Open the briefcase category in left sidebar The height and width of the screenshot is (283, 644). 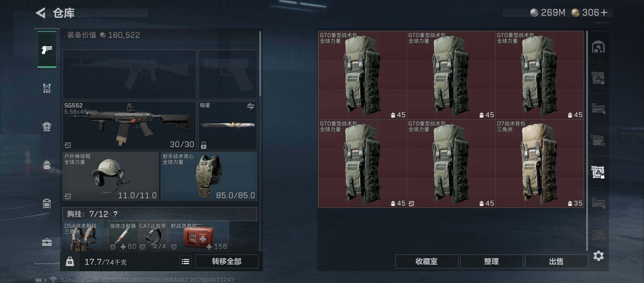(x=47, y=242)
